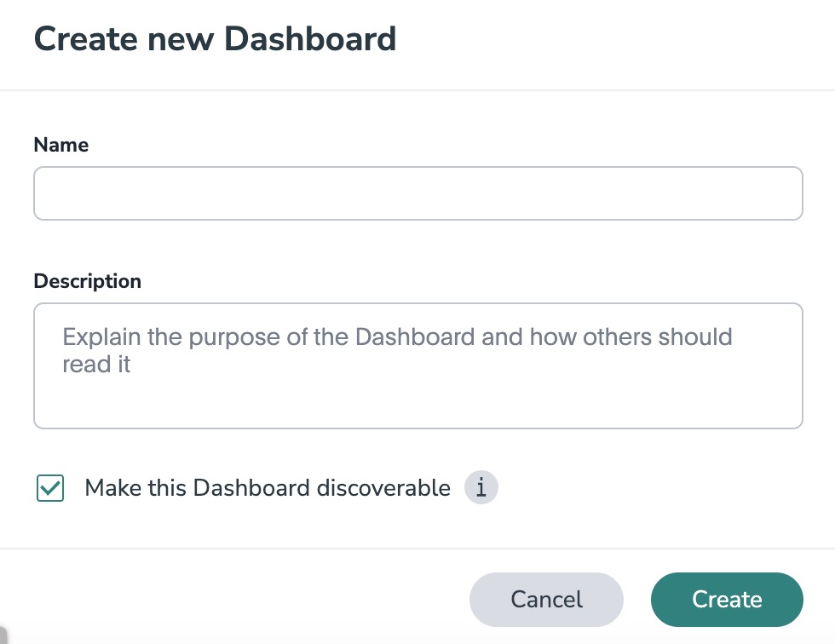
Task: Click the Description box below its label
Action: tap(417, 392)
